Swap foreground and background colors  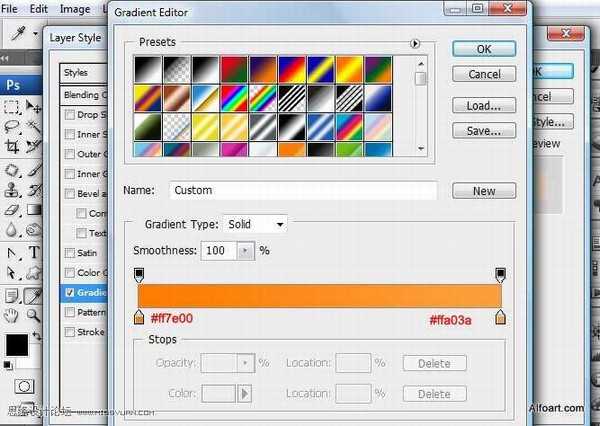(x=36, y=336)
